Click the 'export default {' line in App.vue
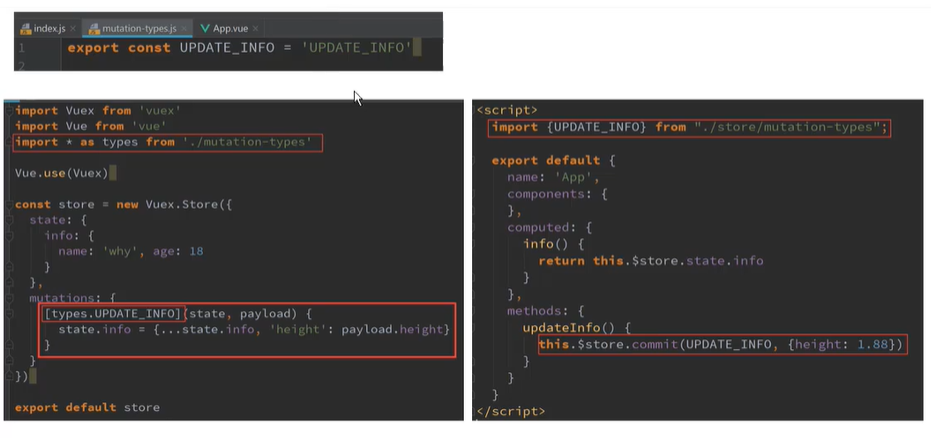Screen dimensions: 931x438 coord(553,161)
